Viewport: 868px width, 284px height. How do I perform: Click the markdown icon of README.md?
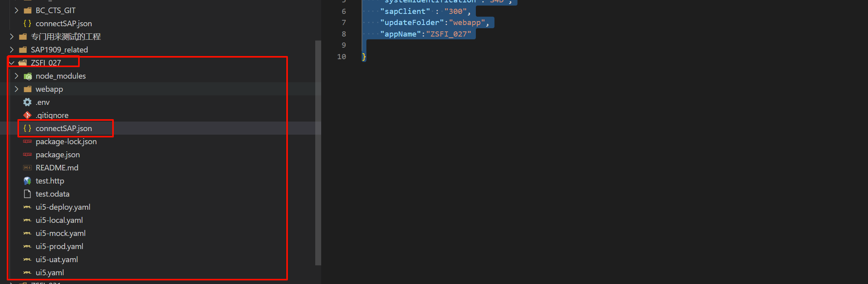click(27, 168)
